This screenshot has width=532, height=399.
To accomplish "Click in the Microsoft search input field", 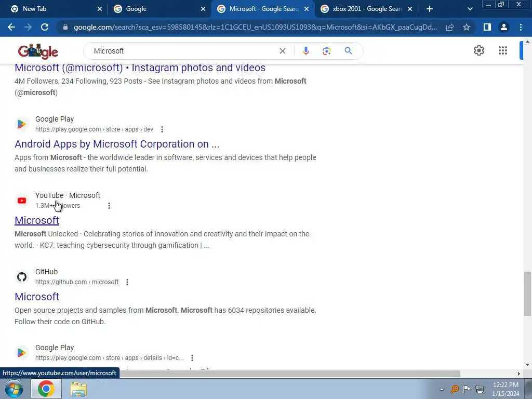I will 183,51.
